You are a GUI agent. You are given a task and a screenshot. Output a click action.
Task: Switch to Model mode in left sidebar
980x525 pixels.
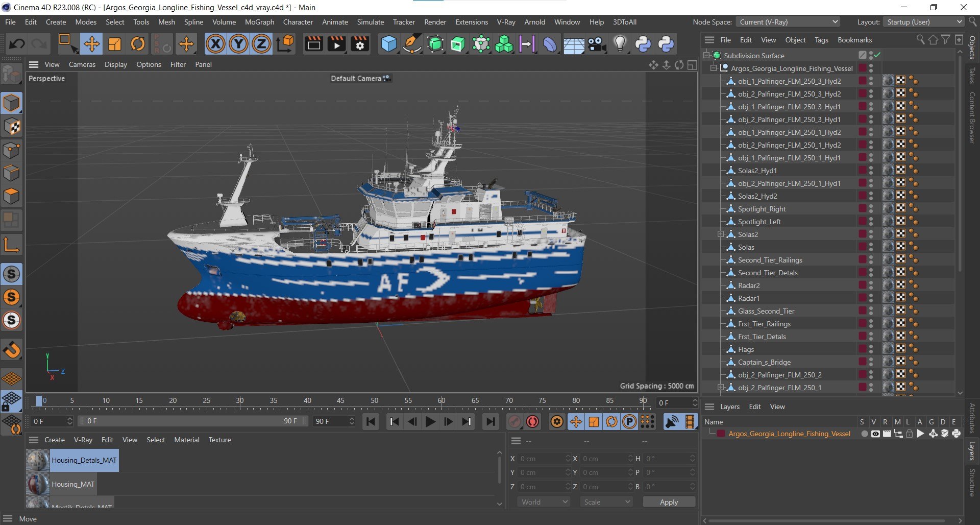coord(11,103)
